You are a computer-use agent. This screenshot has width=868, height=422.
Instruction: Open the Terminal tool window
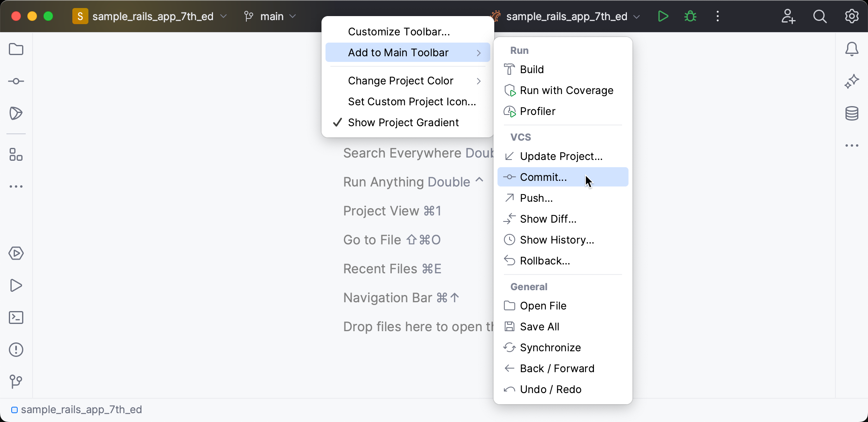16,317
